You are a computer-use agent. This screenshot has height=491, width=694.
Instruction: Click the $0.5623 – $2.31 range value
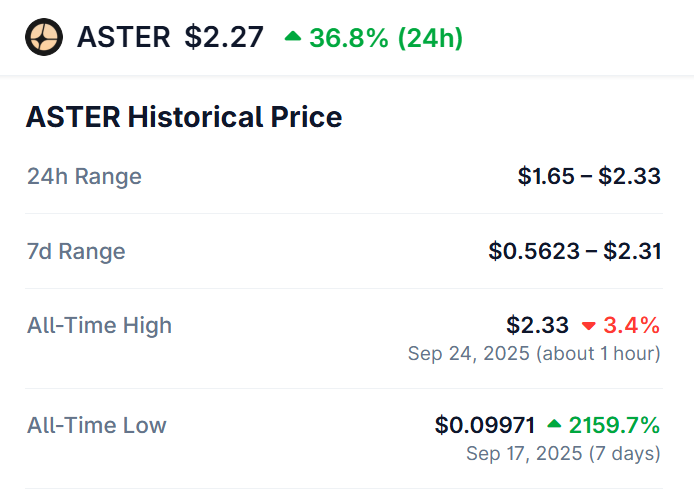pos(574,251)
